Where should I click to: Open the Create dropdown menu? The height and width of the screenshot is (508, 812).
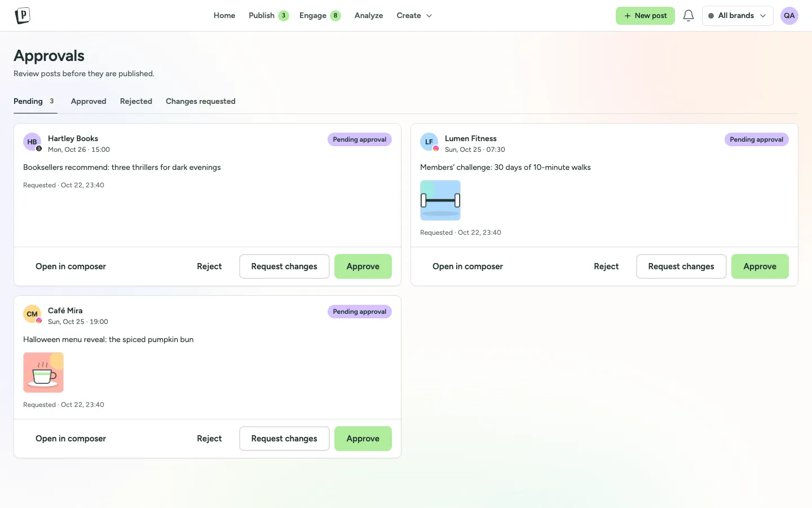(414, 16)
